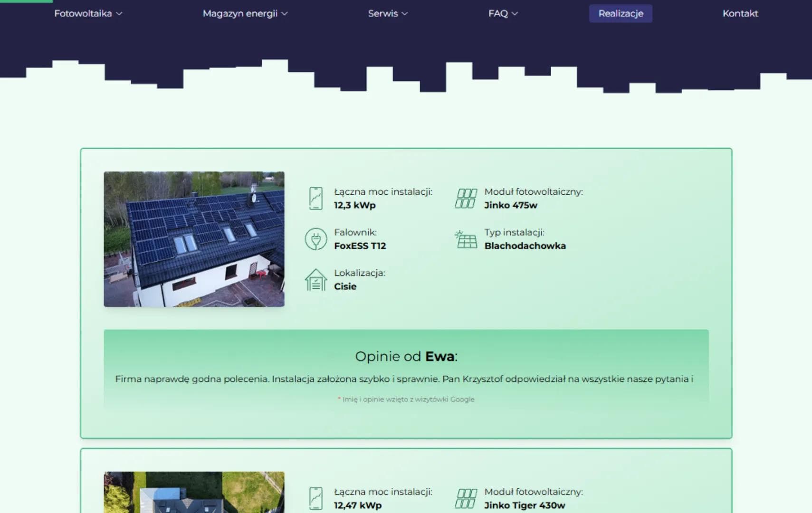812x513 pixels.
Task: Select the Realizacje menu item
Action: click(x=621, y=13)
